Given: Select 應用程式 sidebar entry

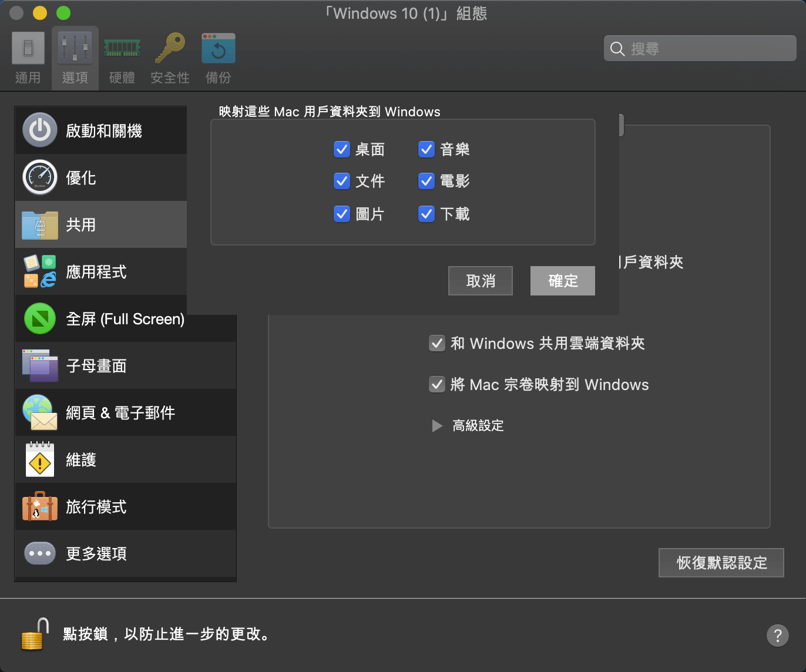Looking at the screenshot, I should pyautogui.click(x=101, y=271).
